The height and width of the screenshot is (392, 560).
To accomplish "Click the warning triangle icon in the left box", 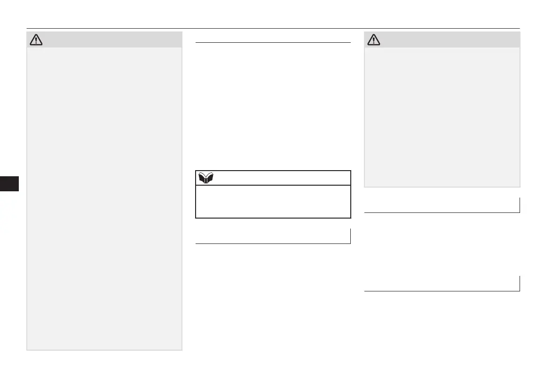I will point(36,40).
